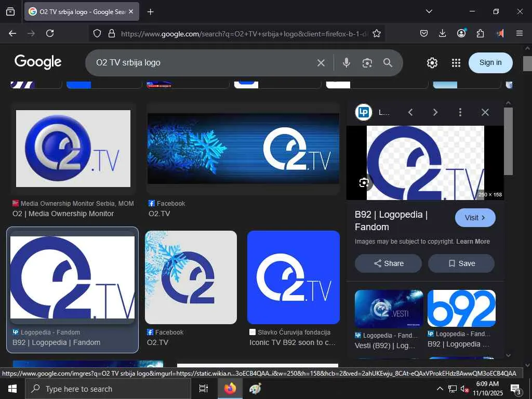
Task: Sign in to Google account
Action: [490, 63]
